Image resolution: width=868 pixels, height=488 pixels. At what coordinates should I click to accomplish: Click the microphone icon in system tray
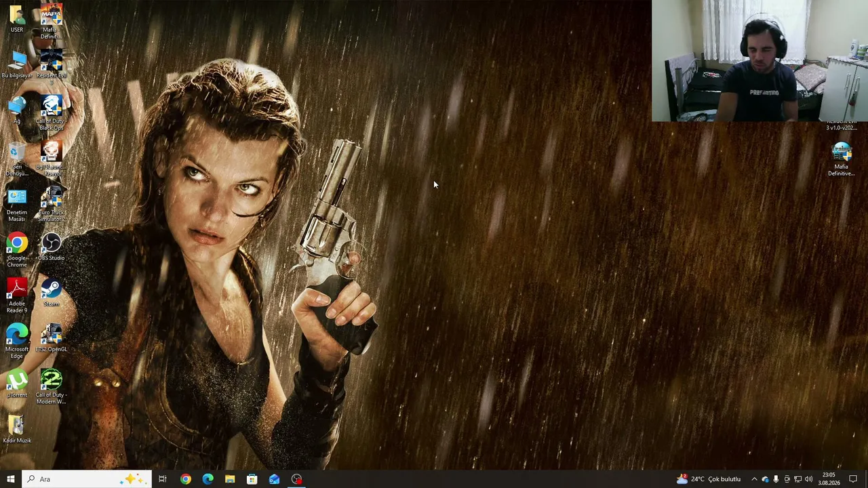776,479
